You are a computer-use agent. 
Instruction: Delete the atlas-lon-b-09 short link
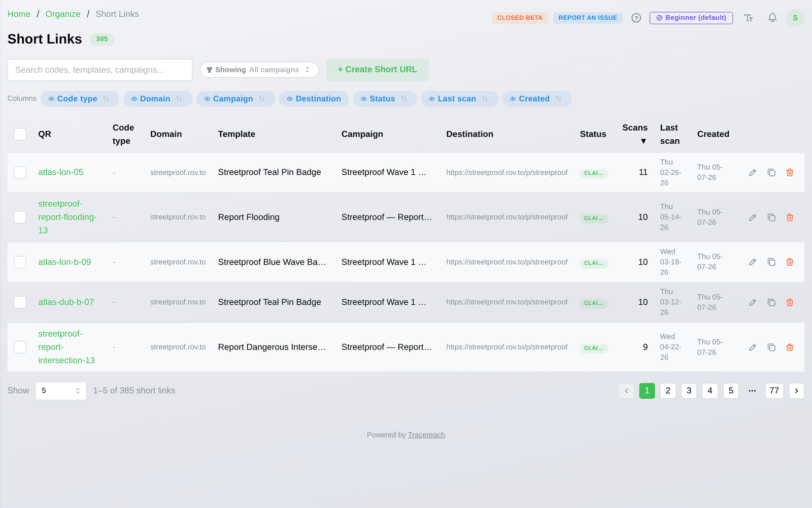790,262
